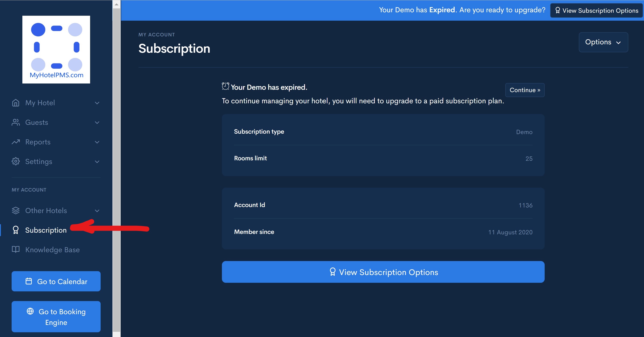This screenshot has width=644, height=337.
Task: Click View Subscription Options in top banner
Action: (x=596, y=11)
